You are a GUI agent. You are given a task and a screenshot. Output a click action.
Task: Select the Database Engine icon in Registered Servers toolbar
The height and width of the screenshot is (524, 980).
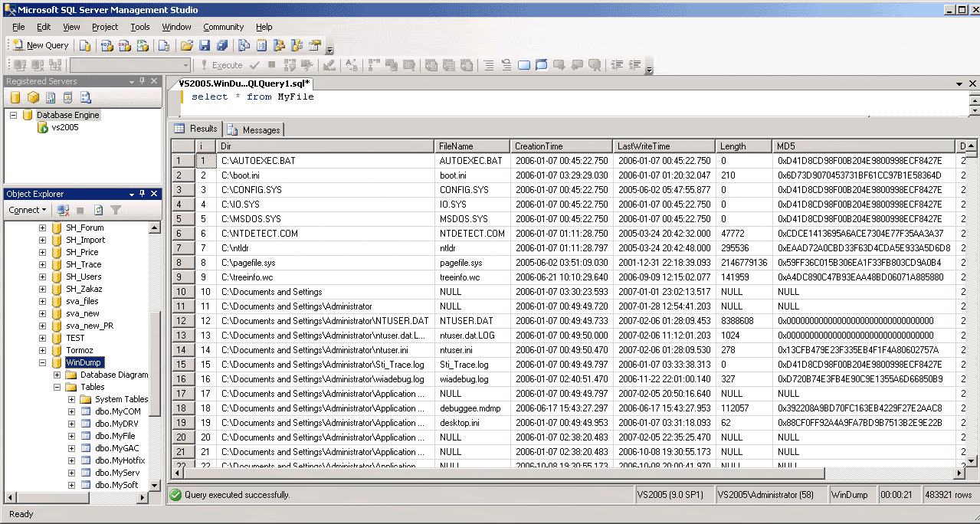pos(15,97)
